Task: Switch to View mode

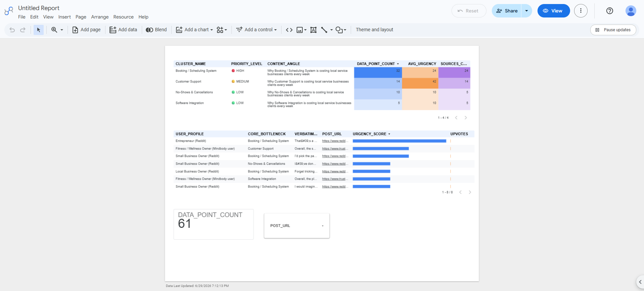Action: (x=554, y=11)
